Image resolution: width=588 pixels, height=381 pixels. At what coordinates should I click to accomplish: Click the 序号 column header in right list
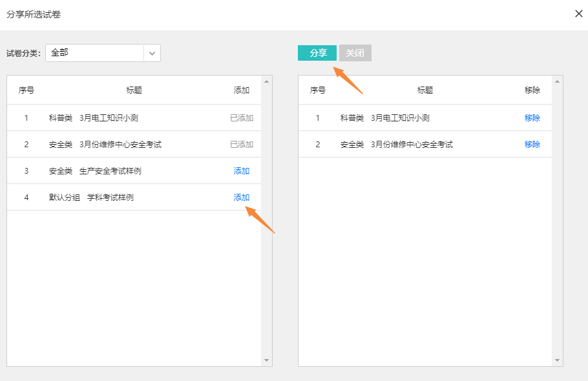tap(317, 90)
